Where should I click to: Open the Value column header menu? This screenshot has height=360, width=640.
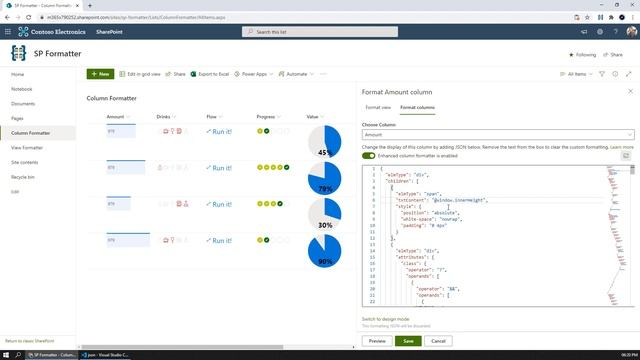(x=315, y=117)
